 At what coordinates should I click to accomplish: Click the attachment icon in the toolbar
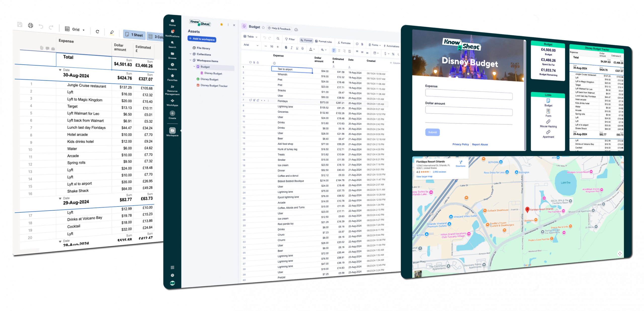[x=362, y=44]
